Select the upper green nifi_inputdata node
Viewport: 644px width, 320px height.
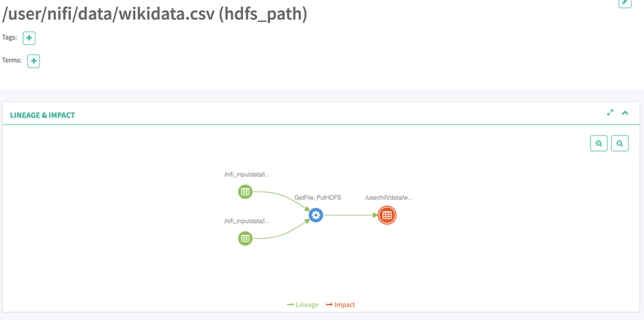click(245, 192)
